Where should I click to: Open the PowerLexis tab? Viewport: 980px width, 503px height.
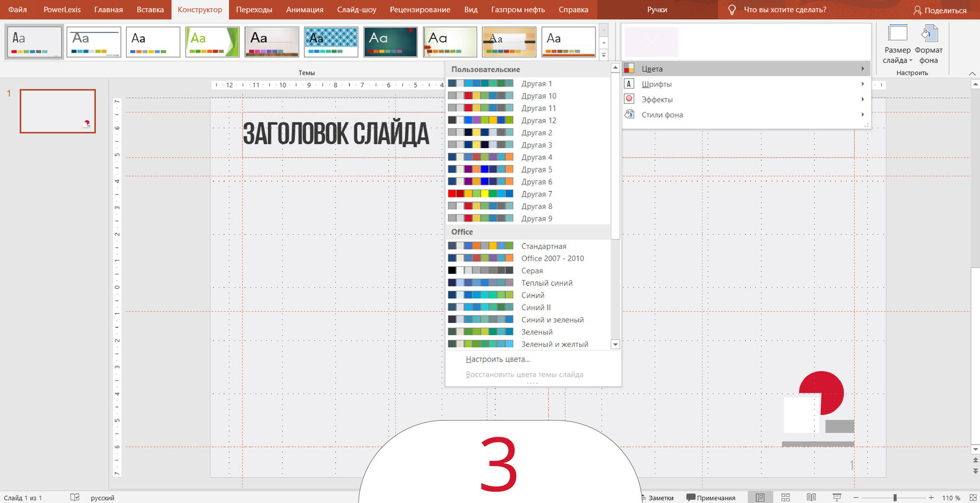pyautogui.click(x=62, y=9)
